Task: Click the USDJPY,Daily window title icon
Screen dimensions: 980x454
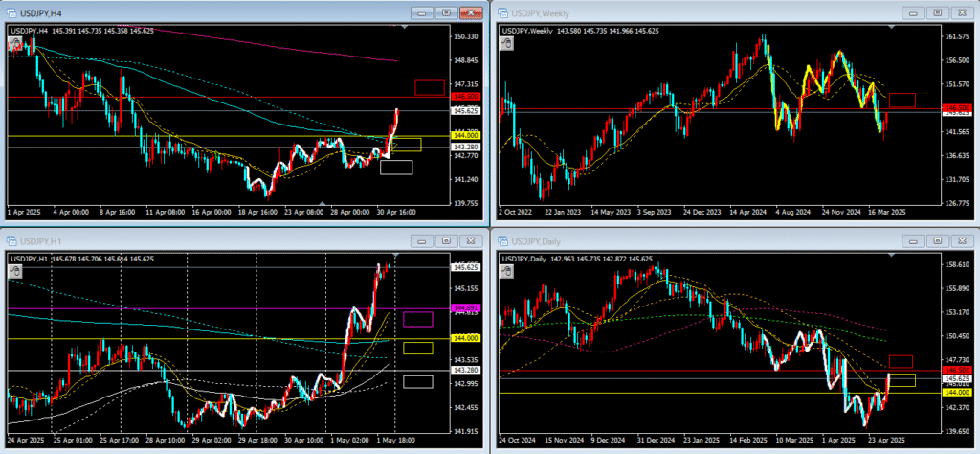Action: point(500,243)
